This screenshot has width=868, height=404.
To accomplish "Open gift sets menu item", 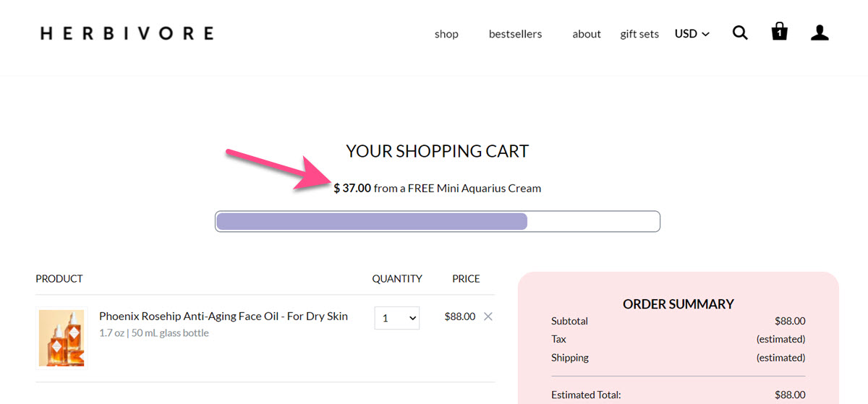I will [x=639, y=34].
